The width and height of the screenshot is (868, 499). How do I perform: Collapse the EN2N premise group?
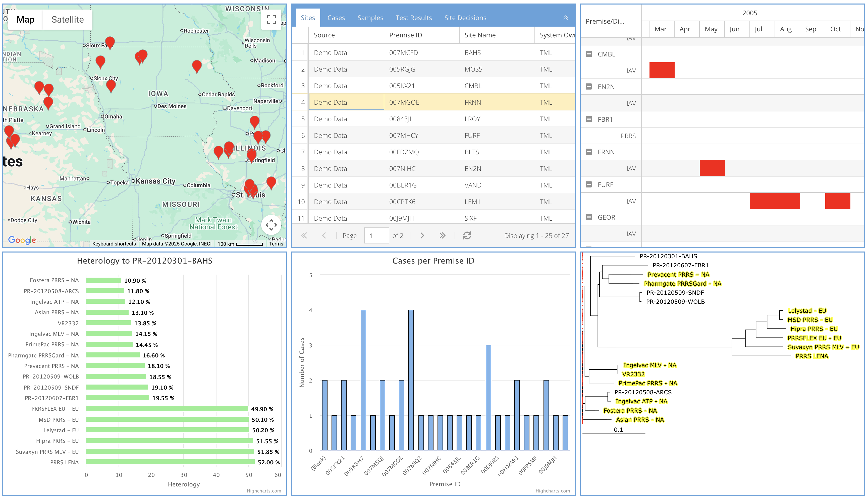[x=589, y=86]
